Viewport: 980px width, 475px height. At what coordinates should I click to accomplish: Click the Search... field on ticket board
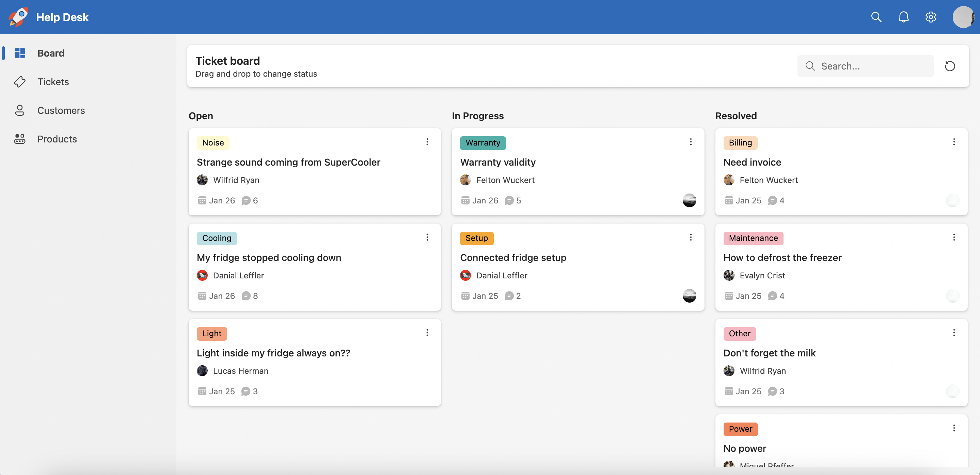click(x=865, y=66)
